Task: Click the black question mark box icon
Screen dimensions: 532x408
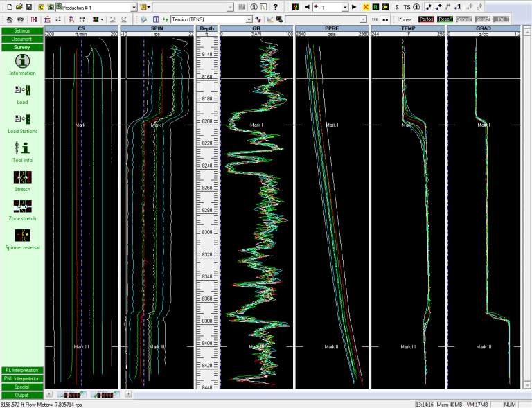Action: pyautogui.click(x=295, y=7)
